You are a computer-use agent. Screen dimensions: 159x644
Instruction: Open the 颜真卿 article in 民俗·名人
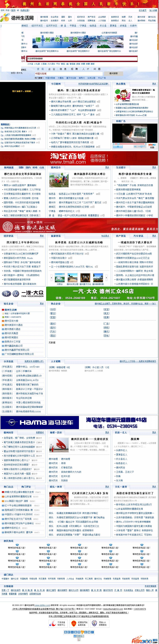click(x=135, y=439)
